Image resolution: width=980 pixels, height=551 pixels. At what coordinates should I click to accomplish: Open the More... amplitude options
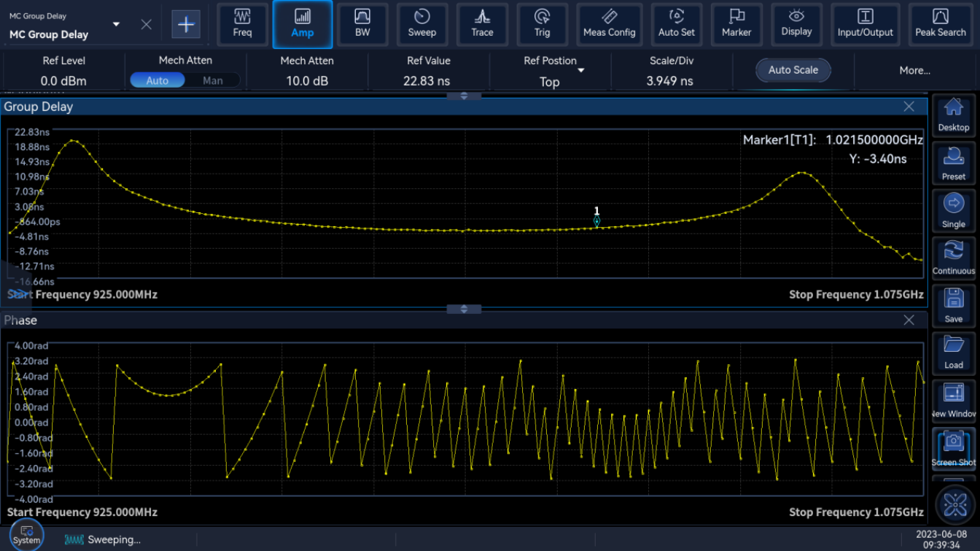point(914,70)
